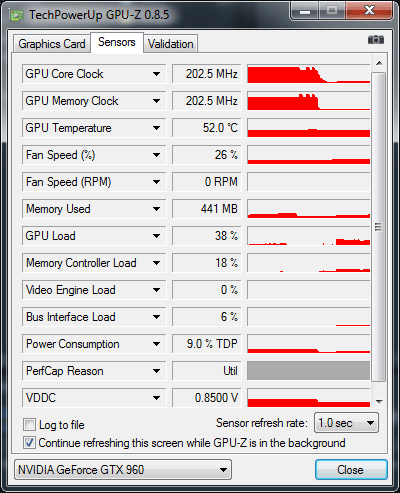
Task: Click the scrollbar down arrow
Action: (x=379, y=401)
